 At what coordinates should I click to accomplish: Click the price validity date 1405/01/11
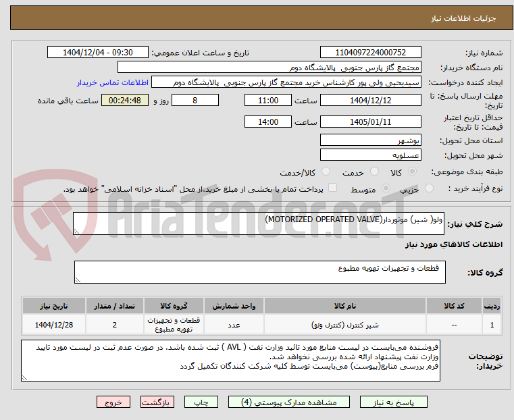[x=370, y=122]
